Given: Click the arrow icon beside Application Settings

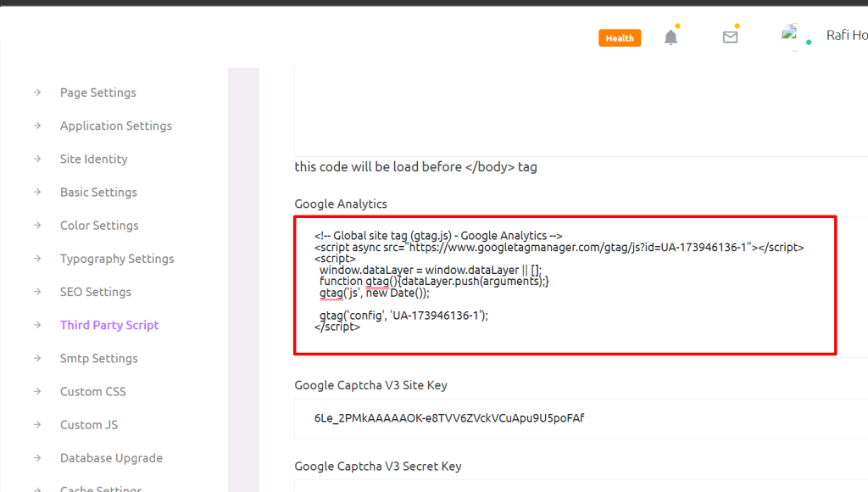Looking at the screenshot, I should [37, 126].
